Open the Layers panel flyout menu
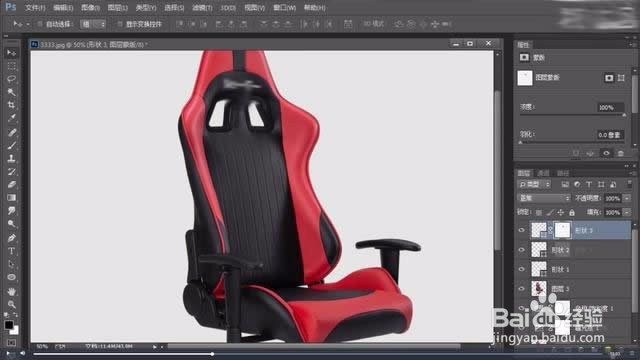 pos(632,173)
